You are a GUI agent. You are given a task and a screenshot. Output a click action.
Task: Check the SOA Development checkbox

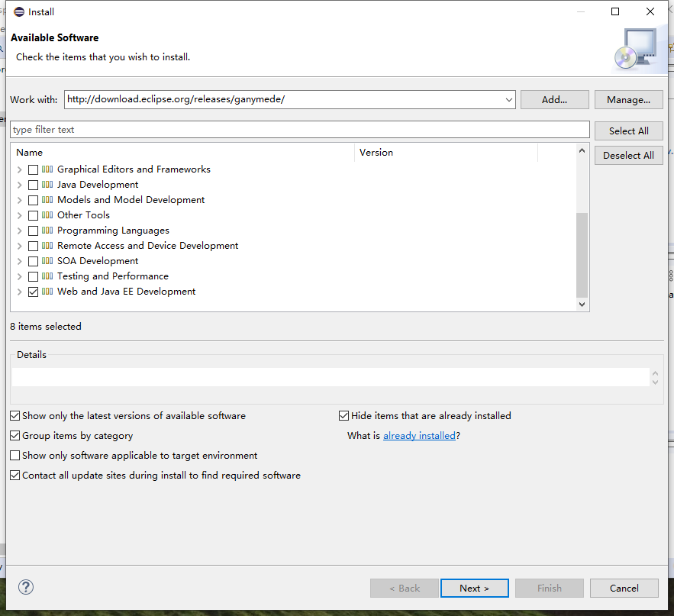click(x=33, y=261)
